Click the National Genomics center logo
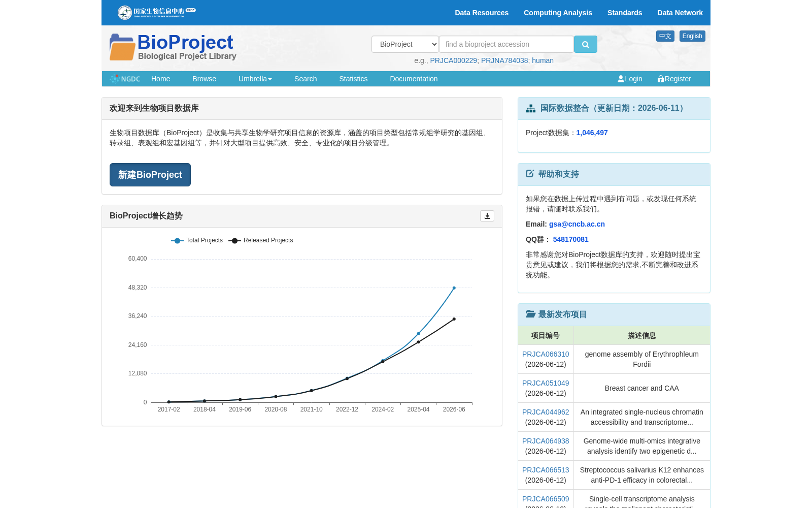Screen dimensions: 812x508 pyautogui.click(x=156, y=12)
